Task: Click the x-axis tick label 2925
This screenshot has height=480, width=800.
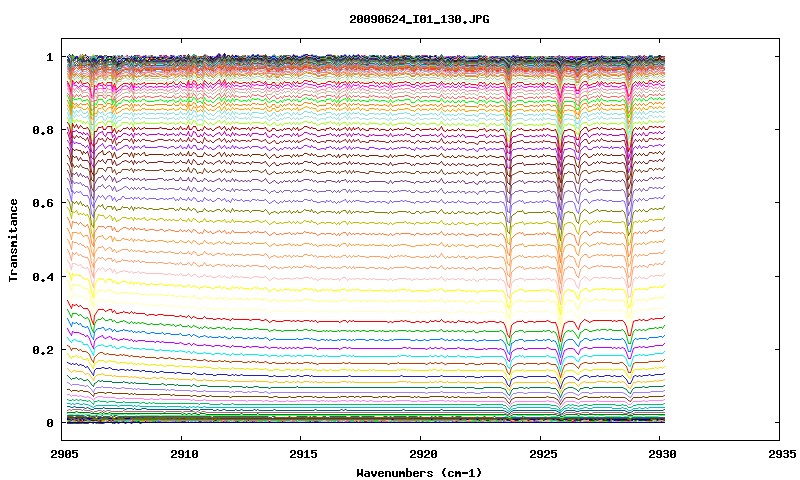Action: (x=542, y=454)
